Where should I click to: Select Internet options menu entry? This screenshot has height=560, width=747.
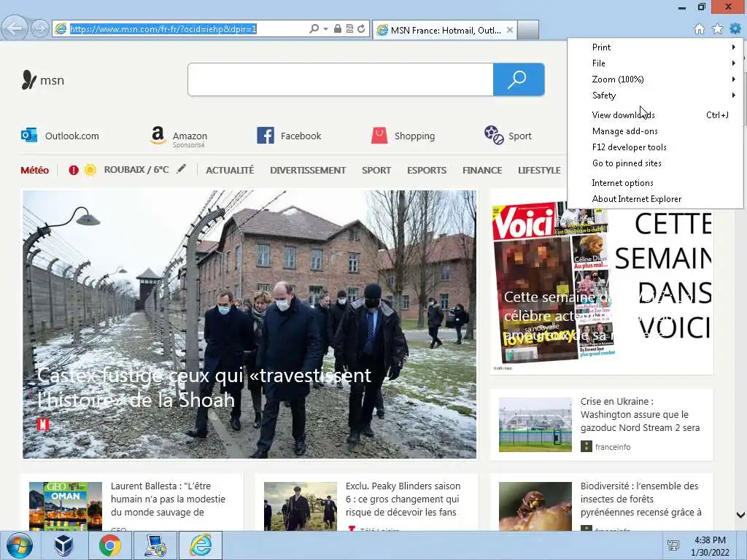655,183
